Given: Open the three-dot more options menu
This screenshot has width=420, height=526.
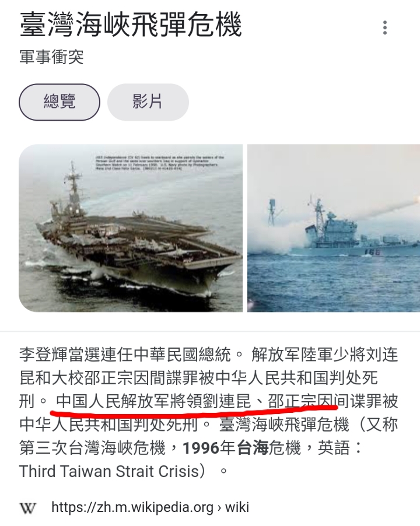Looking at the screenshot, I should [x=385, y=27].
